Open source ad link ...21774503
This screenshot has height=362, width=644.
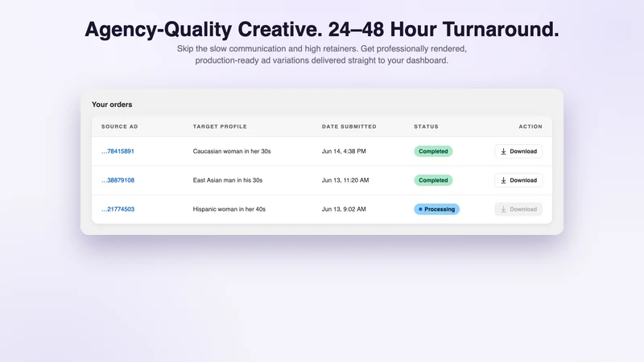[x=118, y=209]
